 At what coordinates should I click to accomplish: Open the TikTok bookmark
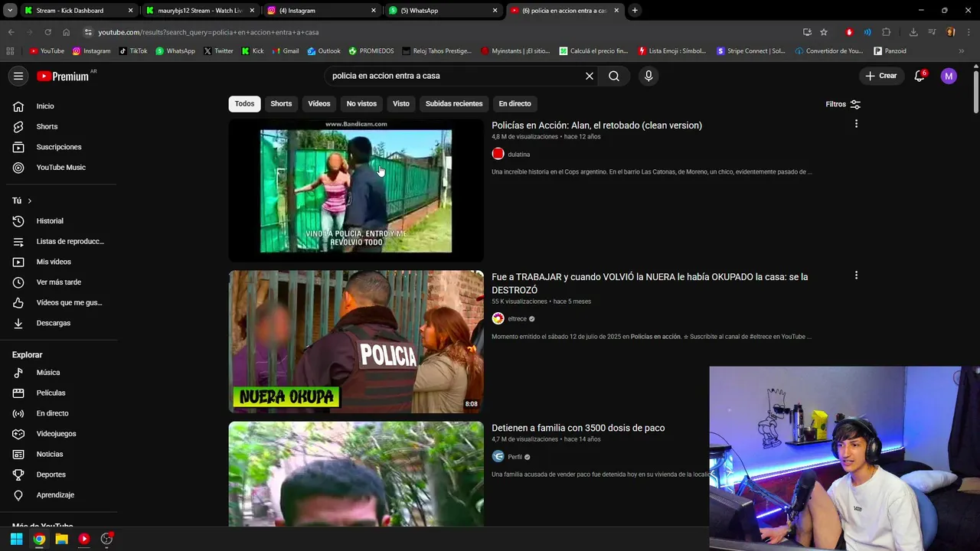pos(133,51)
